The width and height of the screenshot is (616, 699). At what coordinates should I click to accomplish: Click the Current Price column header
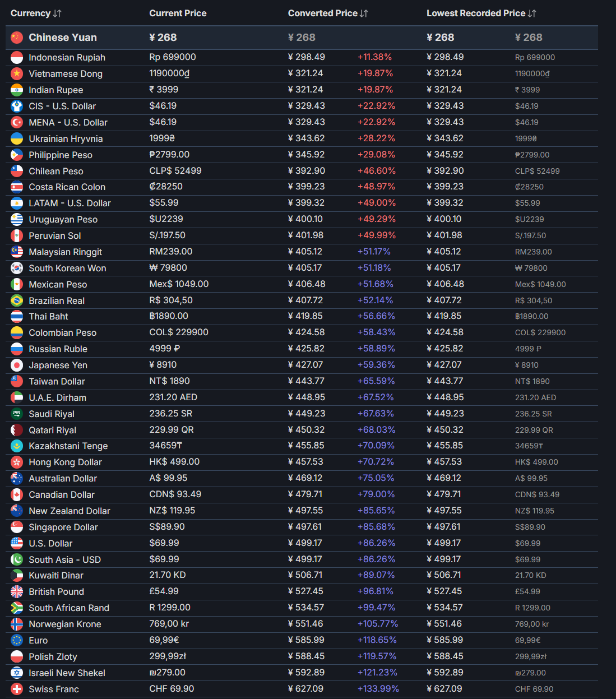click(178, 13)
